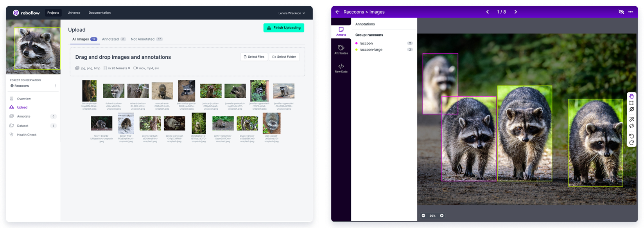Zoom in with the plus icon
644x228 pixels.
(442, 215)
